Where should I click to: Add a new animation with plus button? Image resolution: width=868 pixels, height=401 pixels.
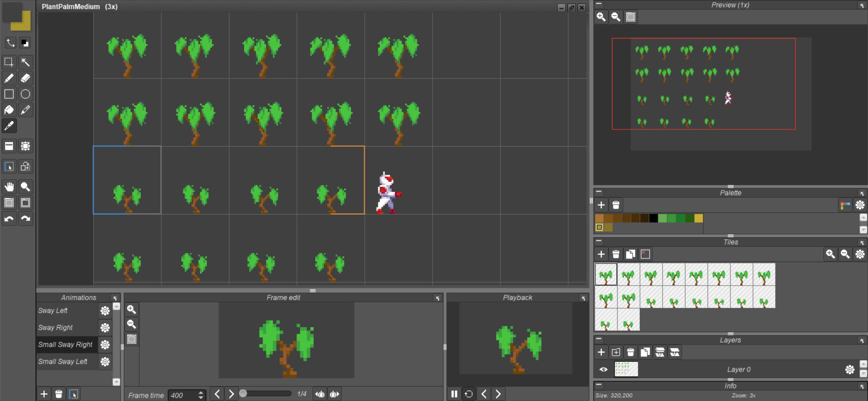44,394
